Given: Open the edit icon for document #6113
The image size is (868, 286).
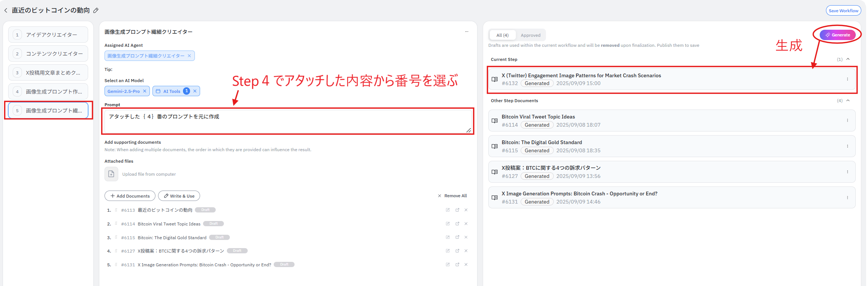Looking at the screenshot, I should coord(448,210).
